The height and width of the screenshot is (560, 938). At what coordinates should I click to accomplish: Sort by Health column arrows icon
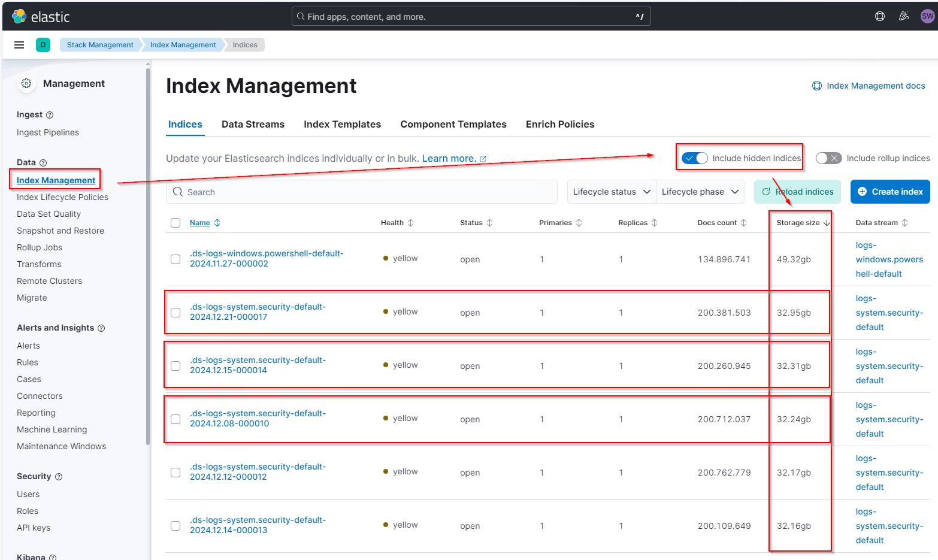coord(410,223)
